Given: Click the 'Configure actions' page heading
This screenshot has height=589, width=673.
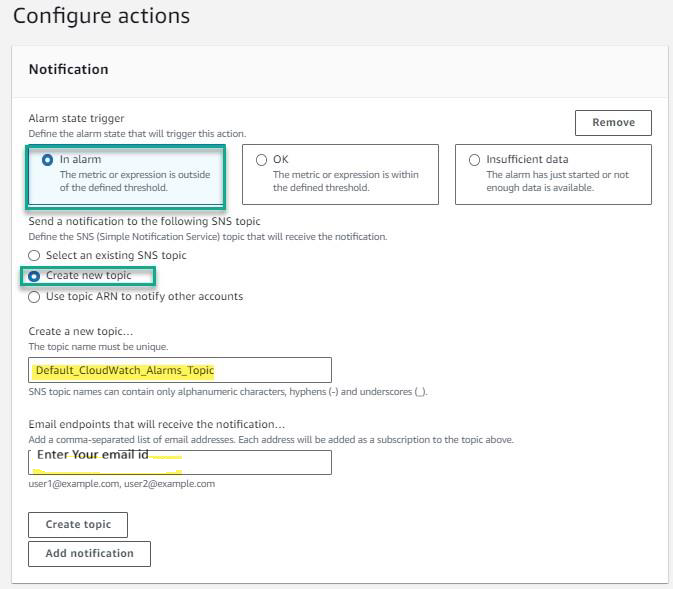Looking at the screenshot, I should [101, 17].
